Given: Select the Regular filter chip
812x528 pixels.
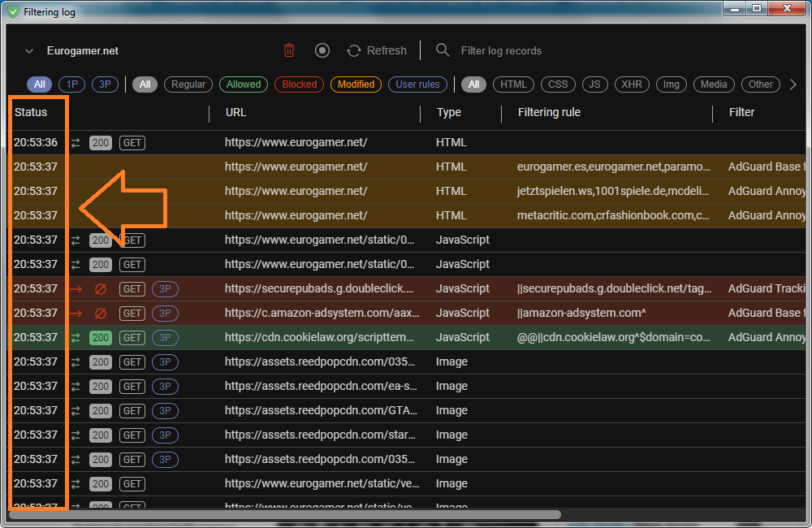Looking at the screenshot, I should pyautogui.click(x=188, y=84).
